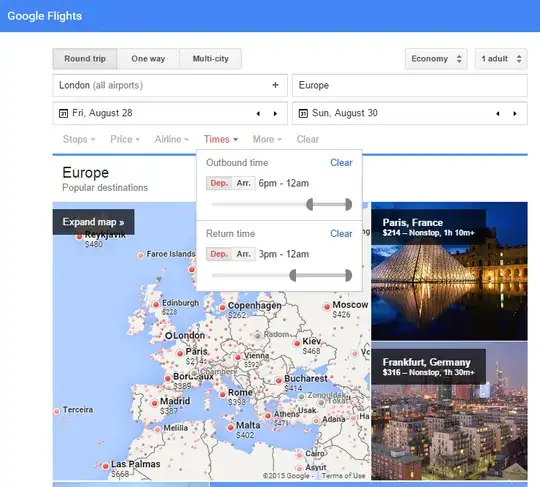Image resolution: width=540 pixels, height=487 pixels.
Task: Click the Athens map marker
Action: pyautogui.click(x=268, y=416)
